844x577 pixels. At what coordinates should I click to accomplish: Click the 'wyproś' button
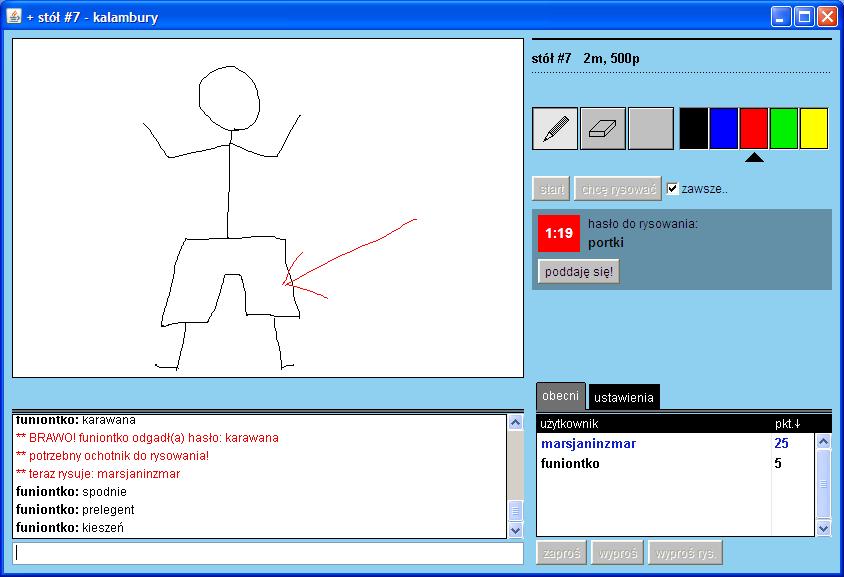tap(617, 553)
